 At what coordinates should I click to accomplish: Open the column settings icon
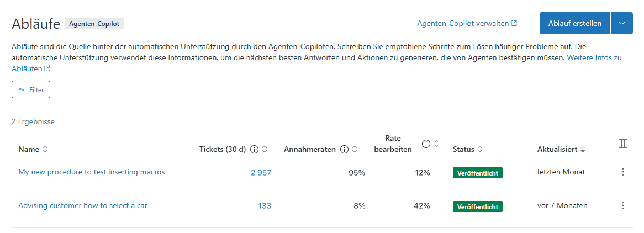(623, 144)
